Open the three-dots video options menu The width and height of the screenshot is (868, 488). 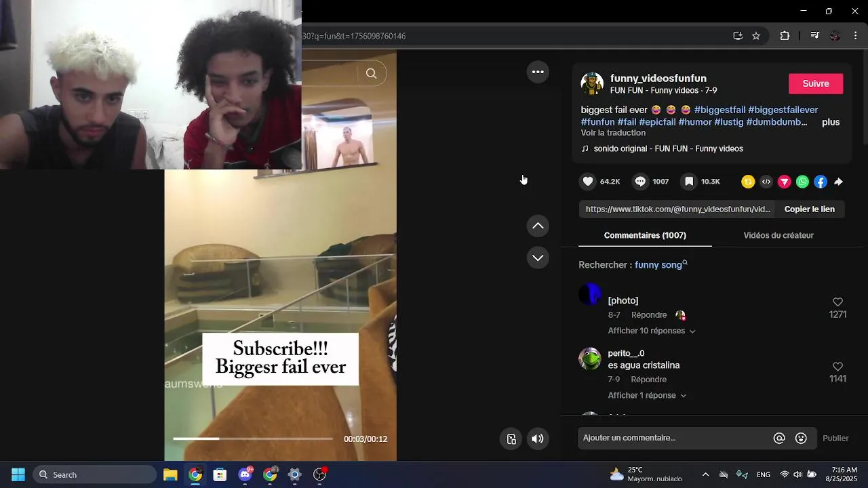tap(538, 72)
